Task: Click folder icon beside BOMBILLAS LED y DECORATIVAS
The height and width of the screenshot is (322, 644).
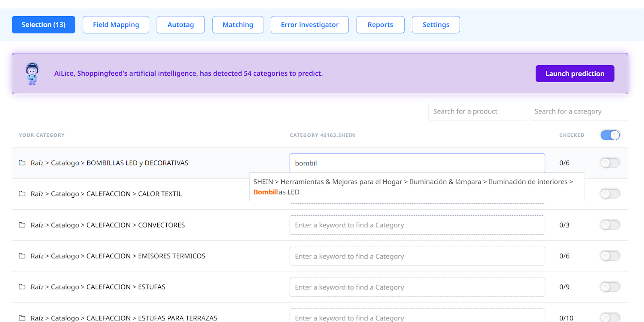Action: [x=22, y=163]
